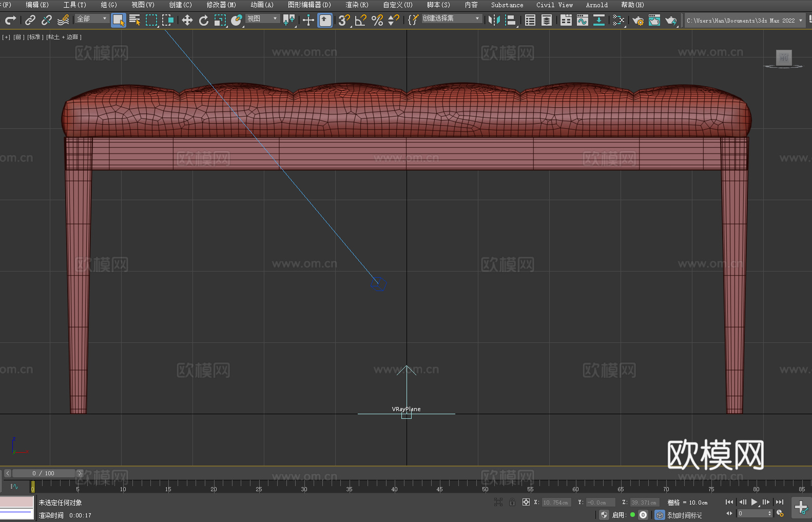The height and width of the screenshot is (522, 812).
Task: Open named selection sets dropdown 创建选择集
Action: point(452,18)
